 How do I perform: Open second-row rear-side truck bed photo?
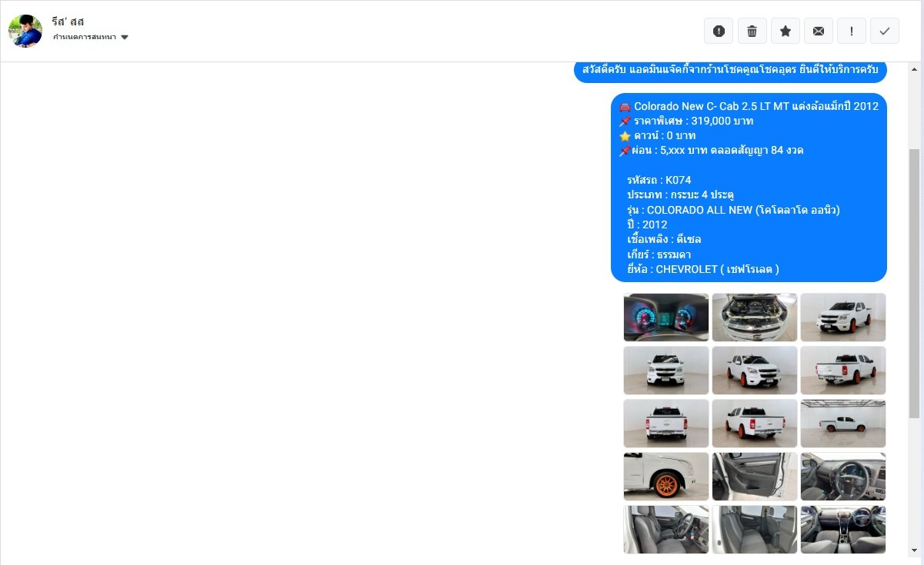843,370
